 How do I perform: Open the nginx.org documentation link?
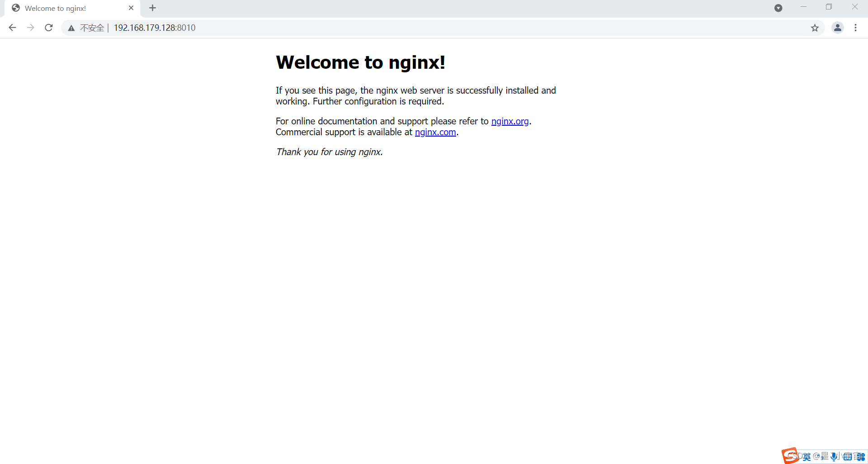pyautogui.click(x=510, y=121)
